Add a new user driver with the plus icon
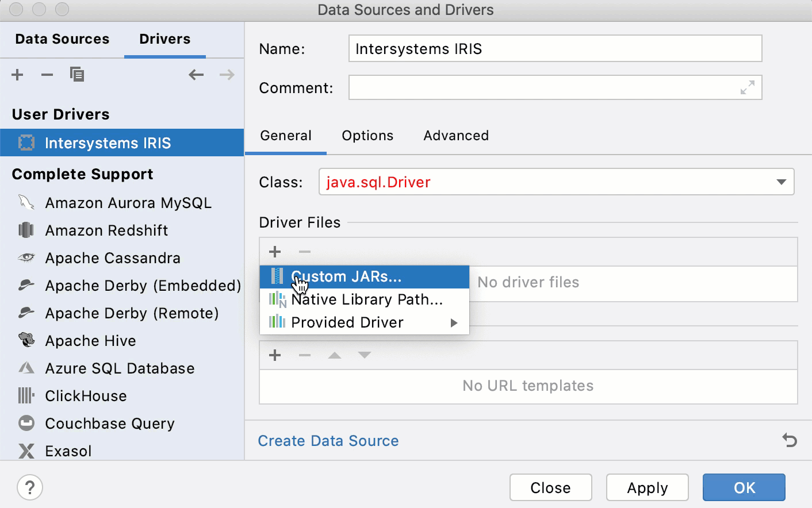This screenshot has height=508, width=812. click(x=17, y=75)
